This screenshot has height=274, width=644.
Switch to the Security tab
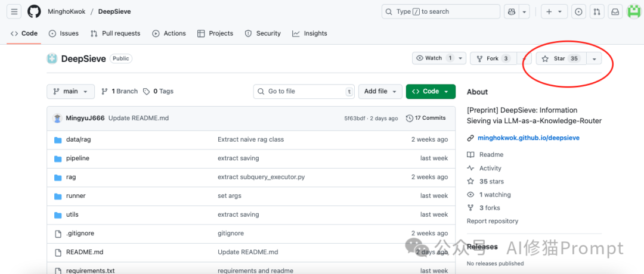262,33
